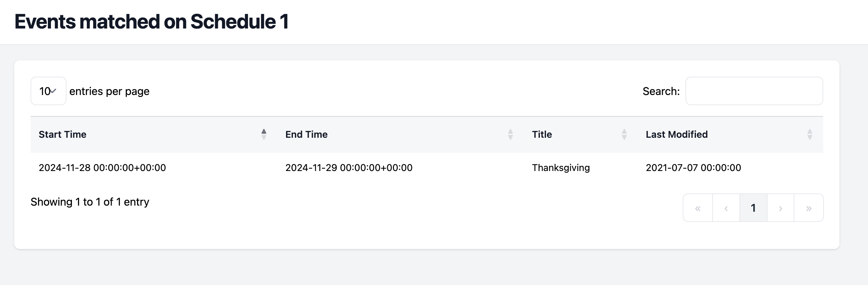This screenshot has height=285, width=868.
Task: Sort by the Title column header
Action: pyautogui.click(x=542, y=134)
